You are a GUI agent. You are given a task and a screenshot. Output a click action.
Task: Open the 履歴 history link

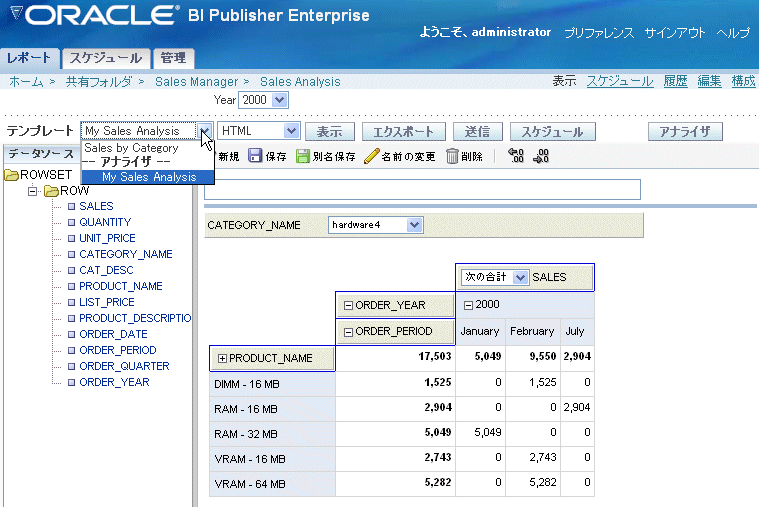click(x=675, y=81)
